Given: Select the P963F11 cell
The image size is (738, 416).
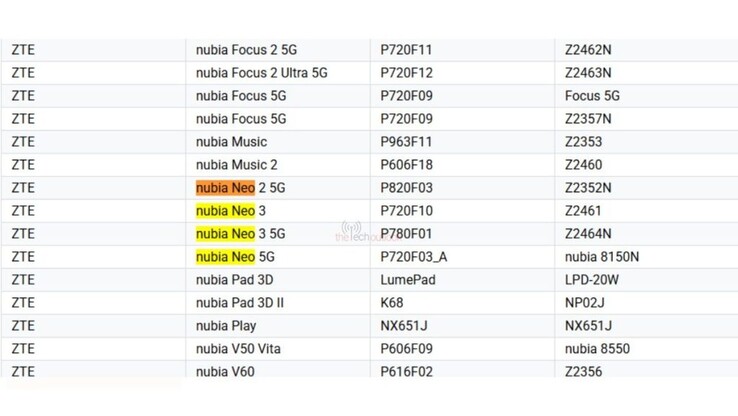Looking at the screenshot, I should pos(410,142).
